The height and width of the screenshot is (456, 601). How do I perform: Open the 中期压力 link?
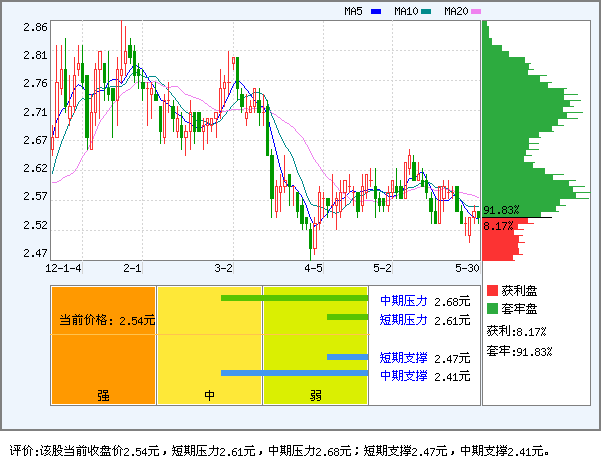[403, 301]
